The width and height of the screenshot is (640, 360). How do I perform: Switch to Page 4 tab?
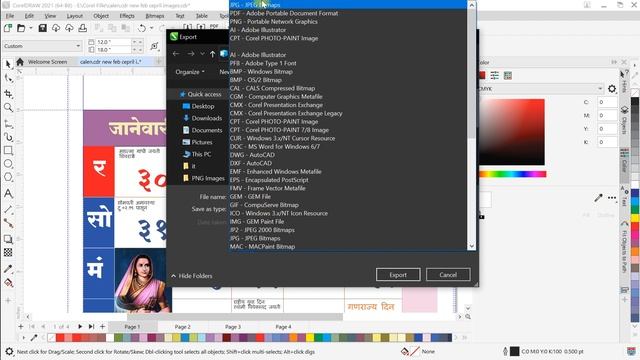[x=283, y=327]
